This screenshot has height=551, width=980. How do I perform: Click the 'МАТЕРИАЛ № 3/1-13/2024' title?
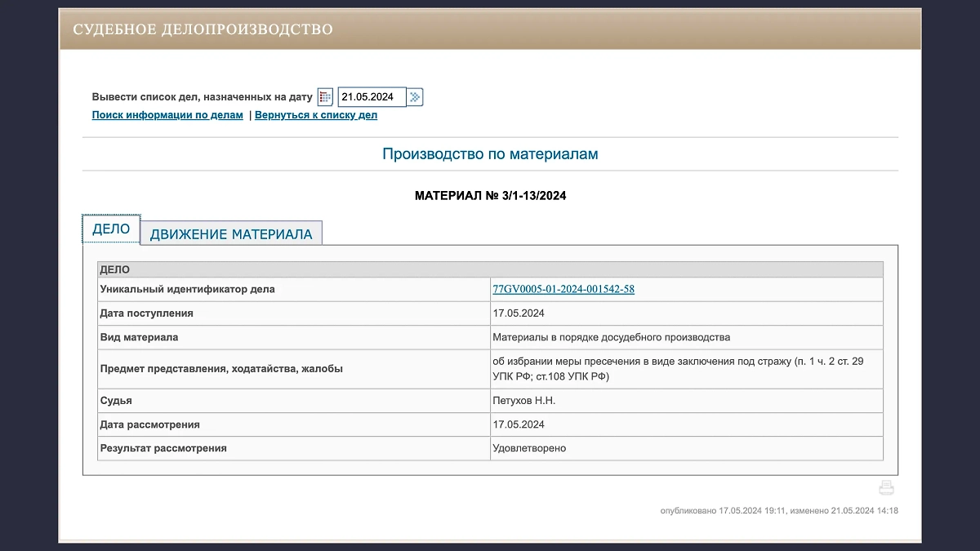click(490, 196)
